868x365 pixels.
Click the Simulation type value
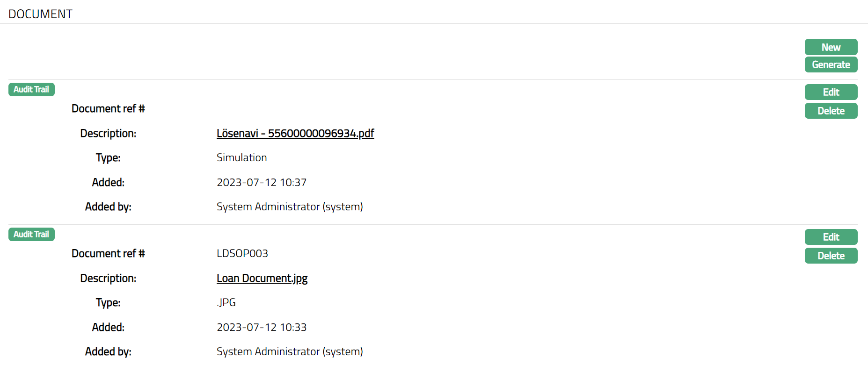pos(241,157)
